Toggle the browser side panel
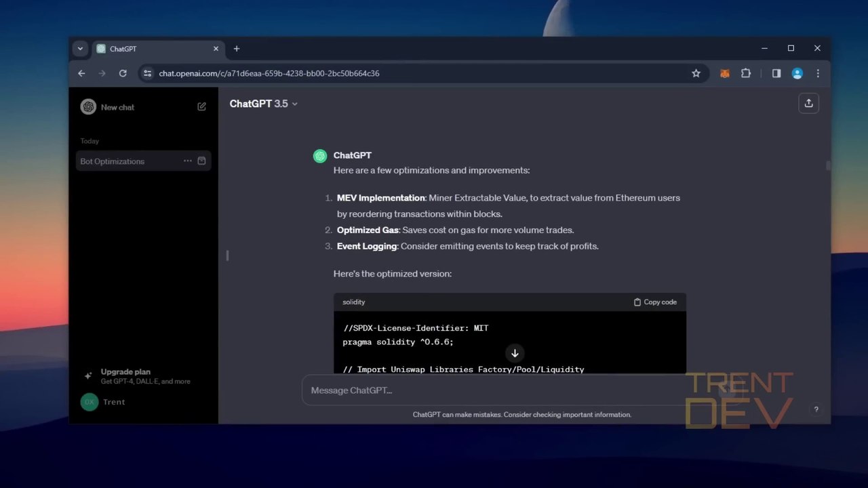This screenshot has width=868, height=488. tap(776, 73)
